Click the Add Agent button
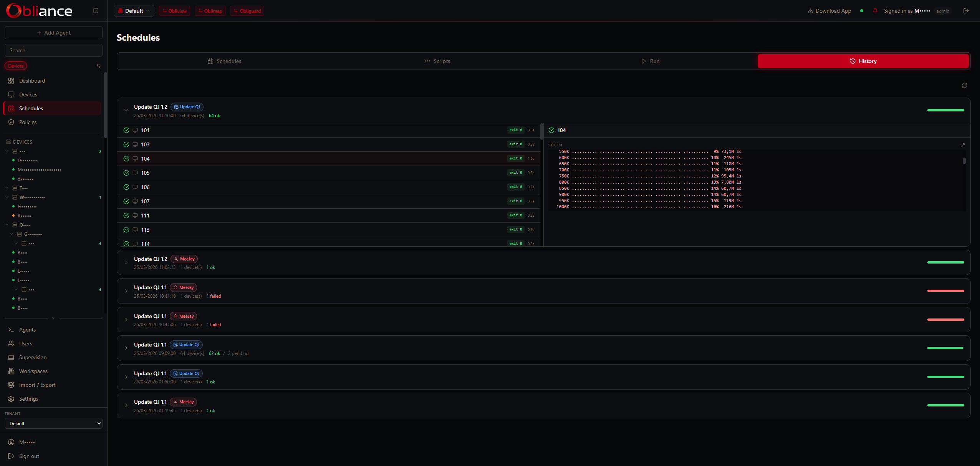This screenshot has width=980, height=466. click(x=53, y=32)
